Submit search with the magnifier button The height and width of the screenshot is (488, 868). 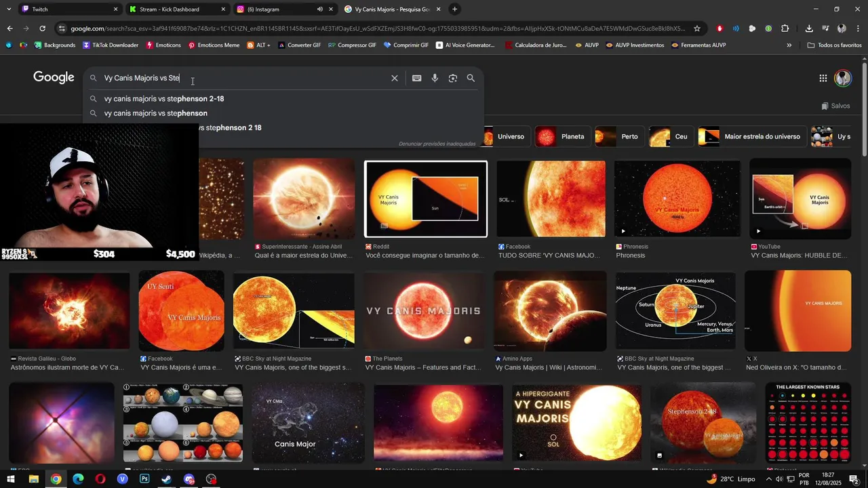click(x=471, y=78)
